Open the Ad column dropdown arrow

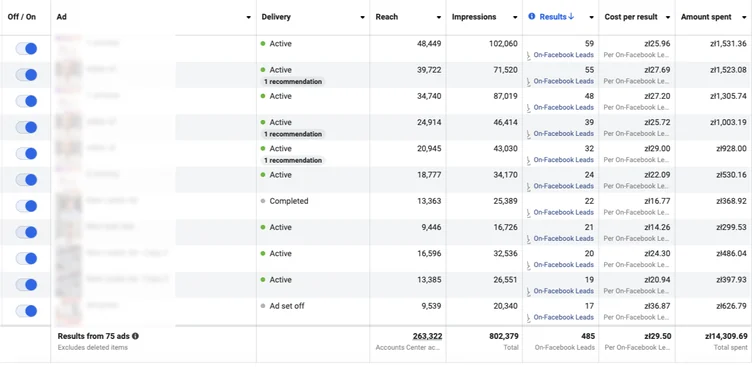pos(248,17)
